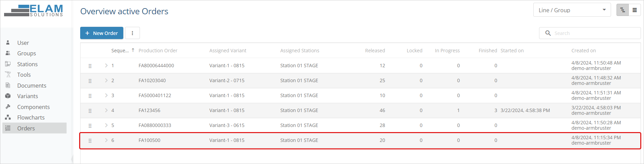Click the Tools sidebar icon
Viewport: 644px width, 164px height.
8,74
